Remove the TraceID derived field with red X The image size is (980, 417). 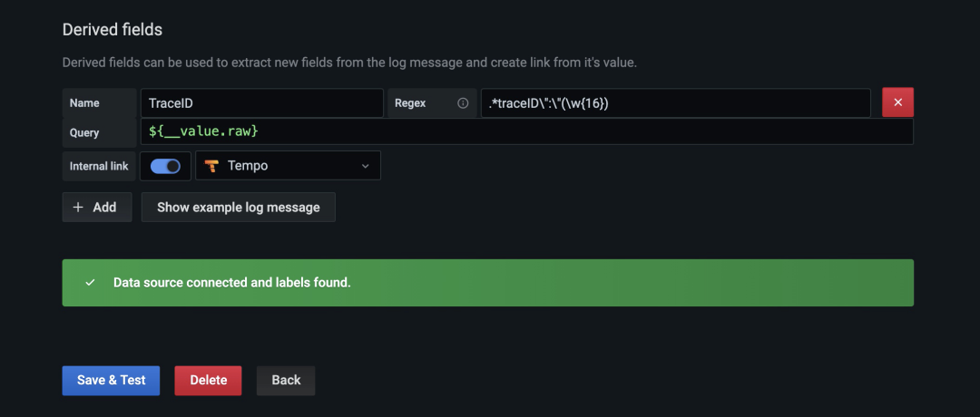coord(897,103)
